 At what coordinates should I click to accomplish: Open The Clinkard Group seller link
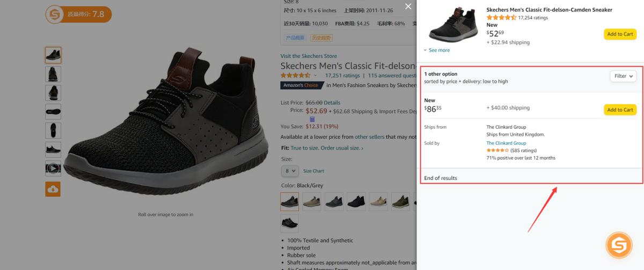point(506,143)
